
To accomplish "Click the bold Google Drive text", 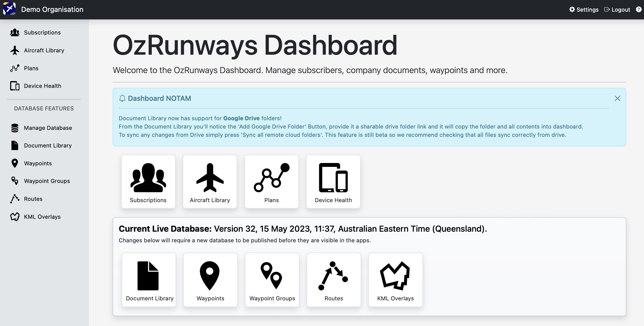I will point(241,118).
